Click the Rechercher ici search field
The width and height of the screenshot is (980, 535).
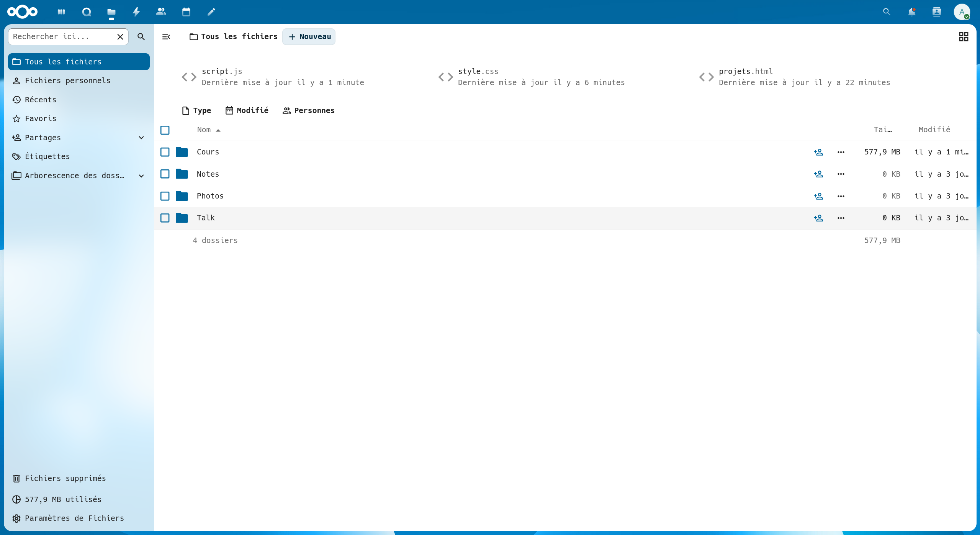[x=61, y=37]
